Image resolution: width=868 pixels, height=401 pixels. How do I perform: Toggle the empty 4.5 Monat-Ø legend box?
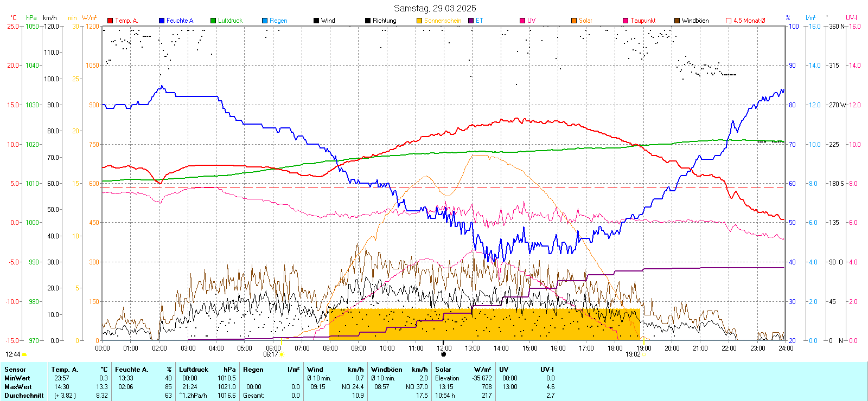[x=729, y=21]
